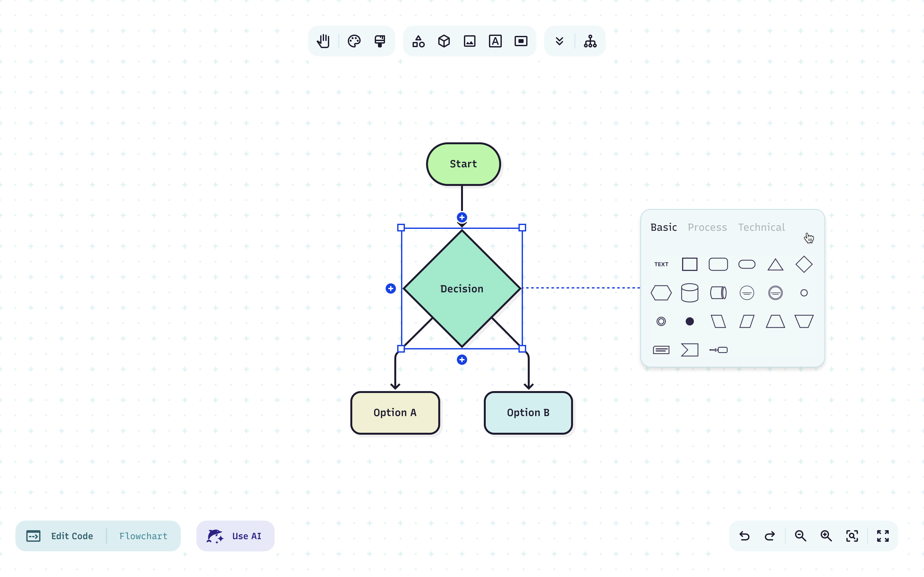Select the Option A node
The height and width of the screenshot is (577, 924).
tap(395, 413)
